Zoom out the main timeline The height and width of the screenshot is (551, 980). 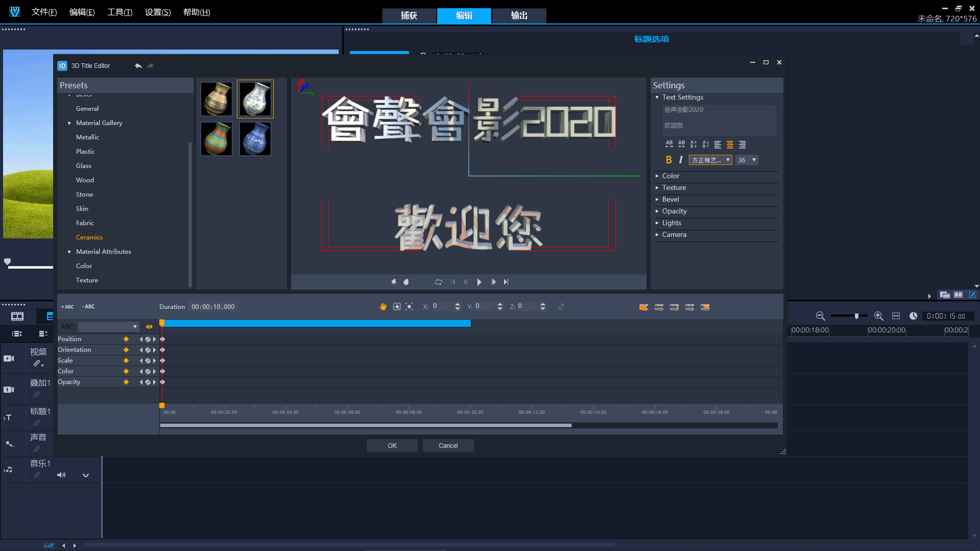820,316
